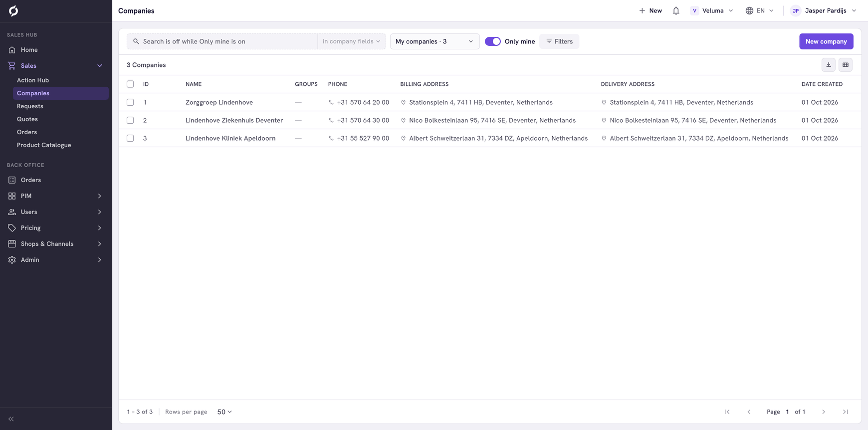The image size is (868, 430).
Task: Collapse the Sales section chevron
Action: click(100, 66)
